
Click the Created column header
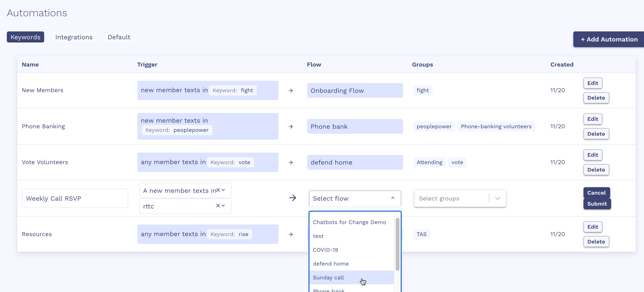[562, 65]
